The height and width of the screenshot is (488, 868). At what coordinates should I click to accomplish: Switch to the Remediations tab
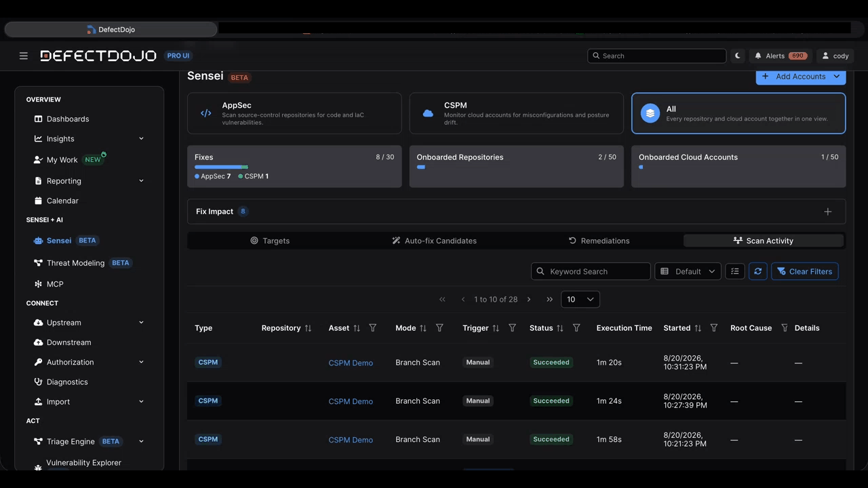(x=599, y=241)
